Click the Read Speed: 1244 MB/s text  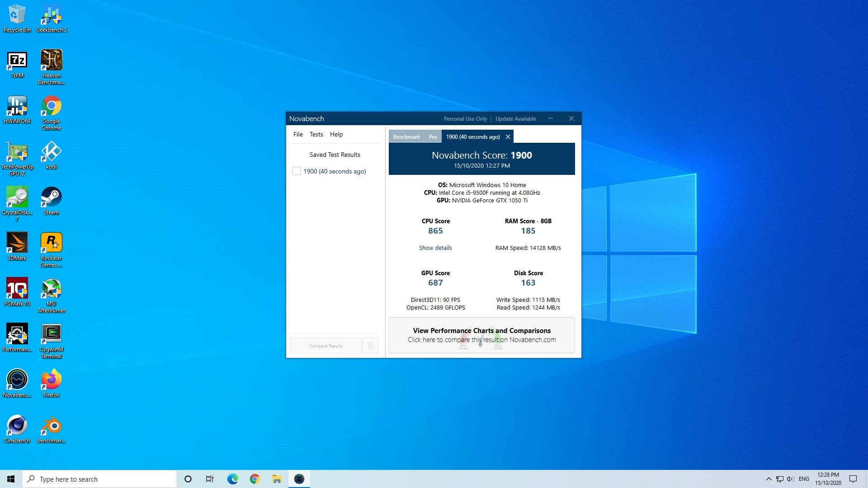point(528,307)
